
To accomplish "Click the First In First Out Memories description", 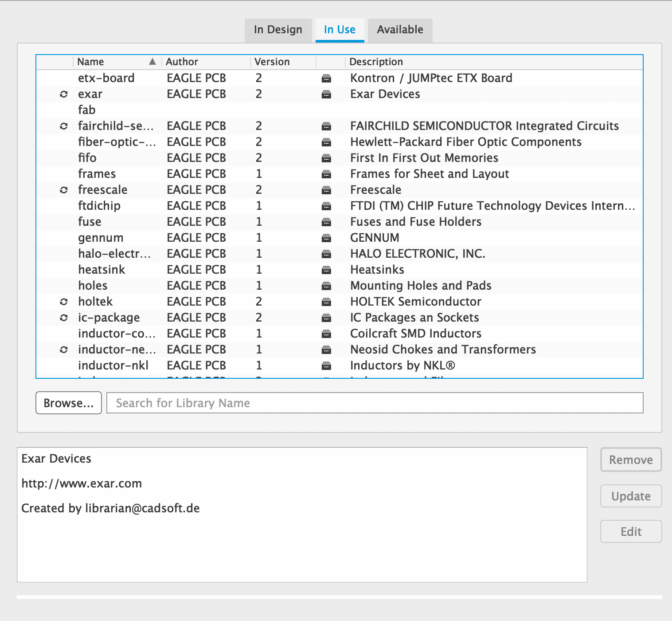I will pos(424,158).
